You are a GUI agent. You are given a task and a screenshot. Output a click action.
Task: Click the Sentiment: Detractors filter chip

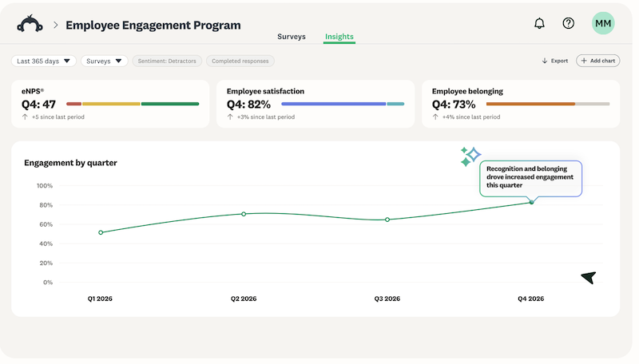point(167,61)
